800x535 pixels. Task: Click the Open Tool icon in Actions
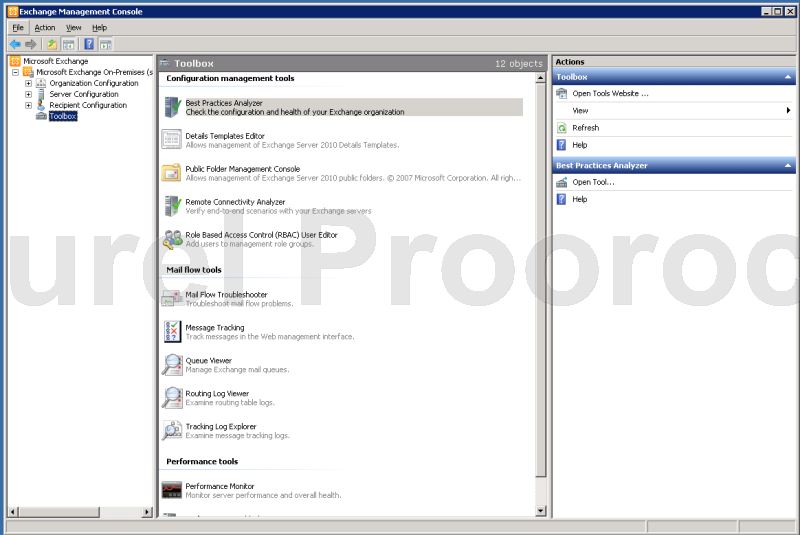pyautogui.click(x=562, y=182)
